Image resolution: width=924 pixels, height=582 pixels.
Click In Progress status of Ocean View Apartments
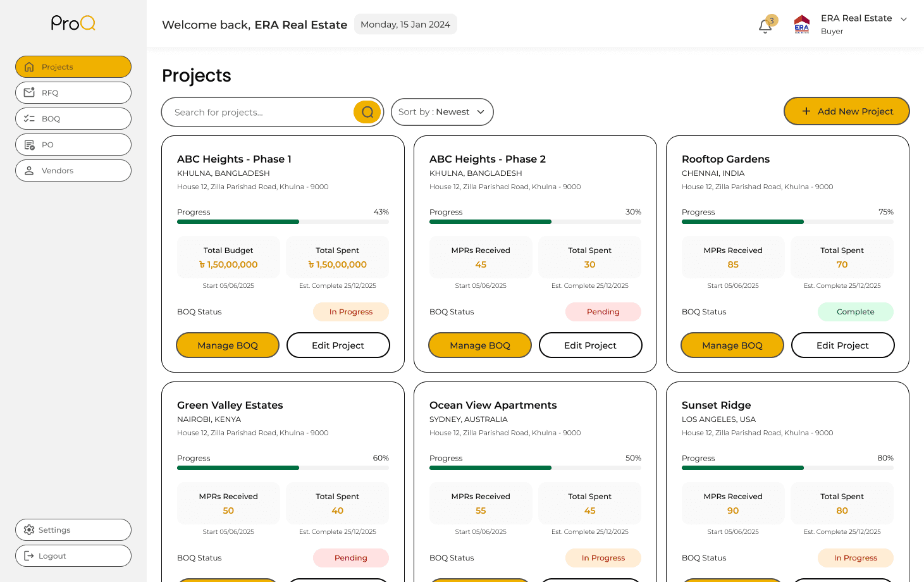point(603,558)
